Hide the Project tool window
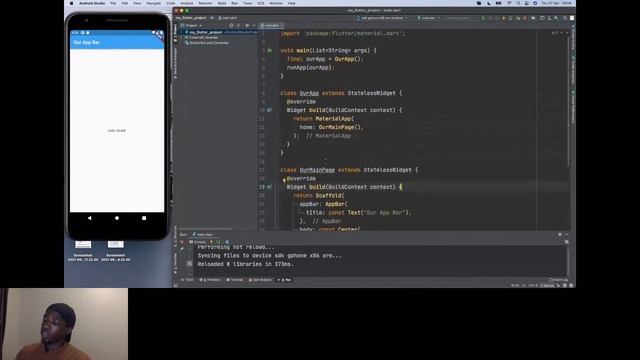 pos(254,25)
